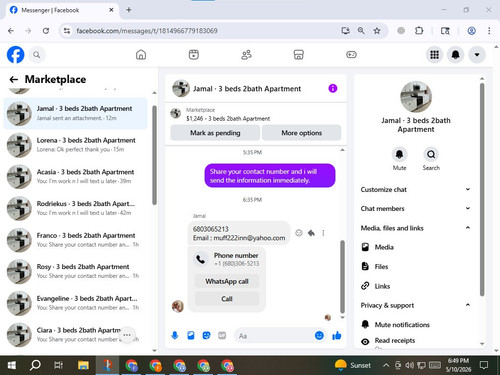Choose a GIF
Screen dimensions: 500x375
pyautogui.click(x=222, y=335)
